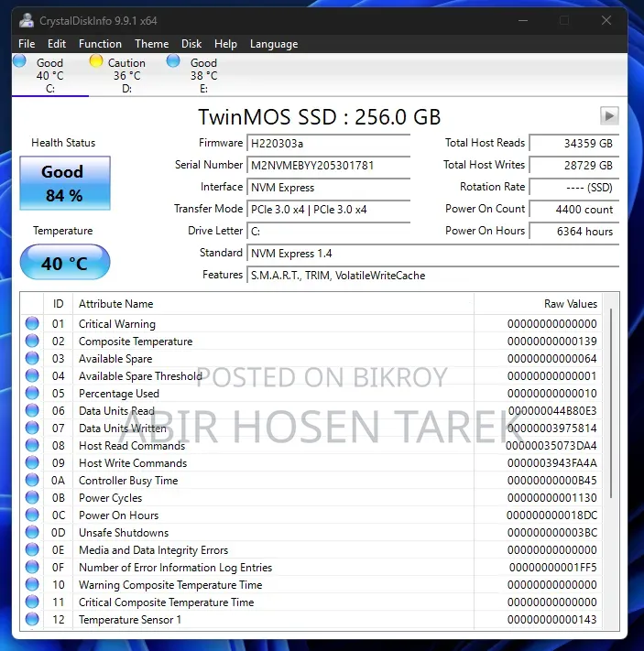Open the Theme menu
Image resolution: width=644 pixels, height=651 pixels.
pyautogui.click(x=152, y=44)
